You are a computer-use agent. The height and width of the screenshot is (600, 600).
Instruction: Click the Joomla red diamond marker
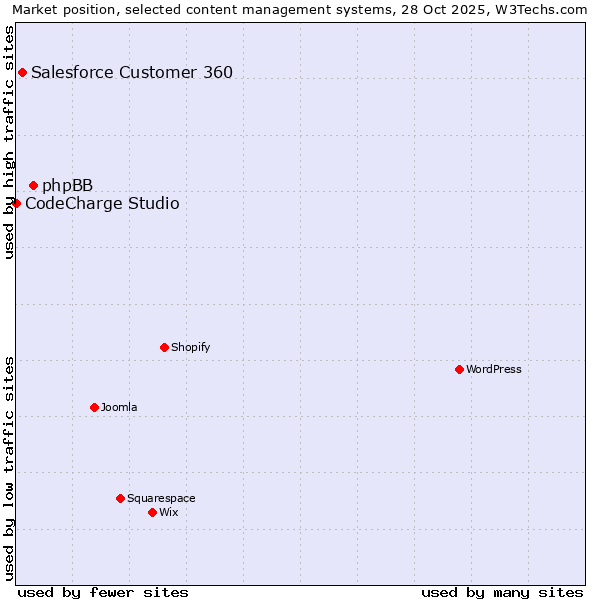point(94,407)
